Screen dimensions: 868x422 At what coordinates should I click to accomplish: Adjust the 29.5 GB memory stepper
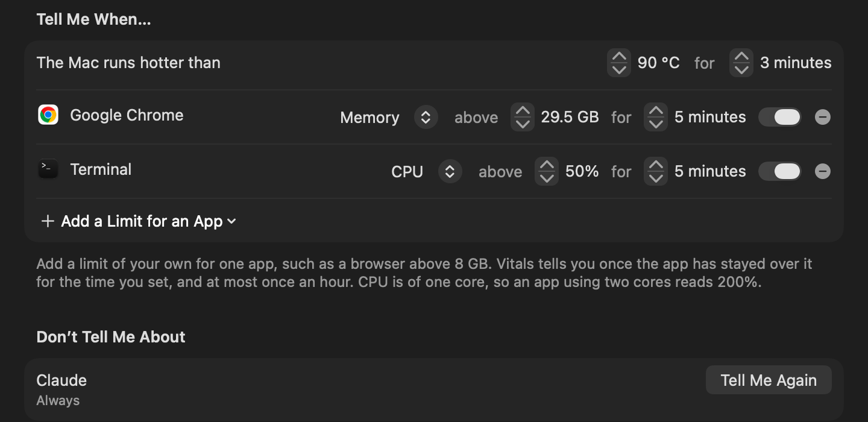523,117
